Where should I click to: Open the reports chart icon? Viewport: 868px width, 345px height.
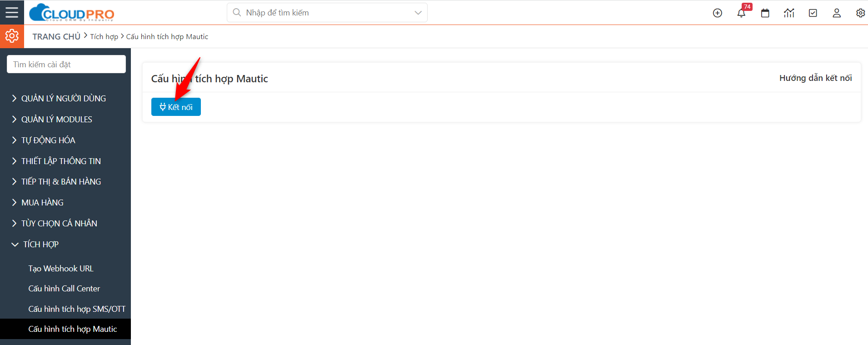pyautogui.click(x=789, y=13)
